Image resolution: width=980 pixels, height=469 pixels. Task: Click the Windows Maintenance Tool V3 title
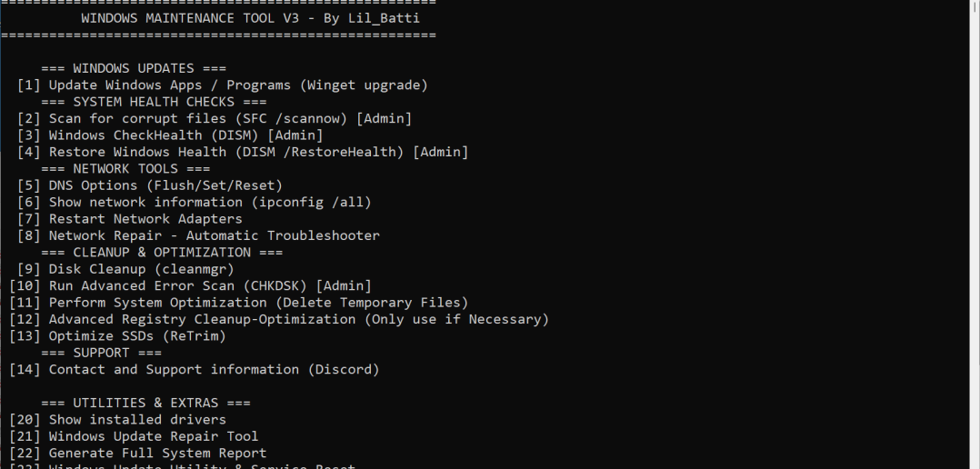click(x=238, y=17)
